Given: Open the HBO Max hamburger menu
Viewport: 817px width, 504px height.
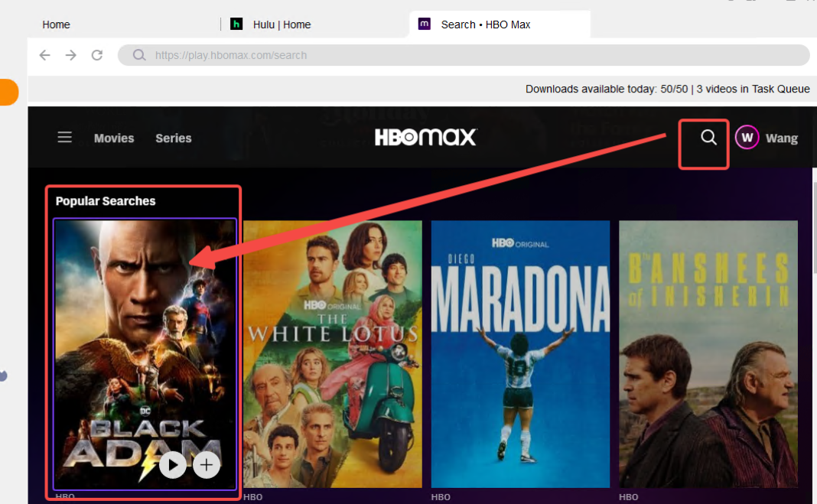Looking at the screenshot, I should click(64, 138).
